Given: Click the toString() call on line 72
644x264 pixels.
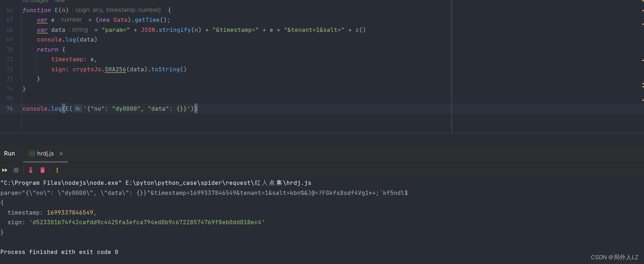Looking at the screenshot, I should click(x=169, y=69).
